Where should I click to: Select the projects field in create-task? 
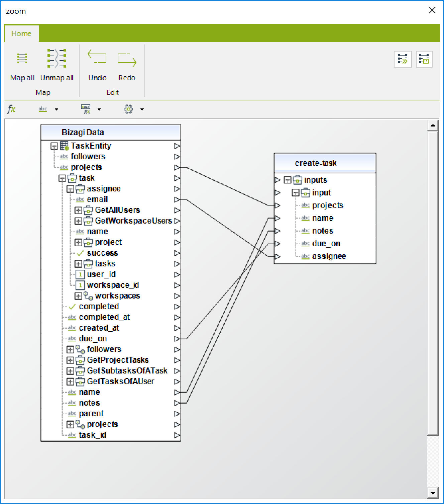click(x=328, y=205)
